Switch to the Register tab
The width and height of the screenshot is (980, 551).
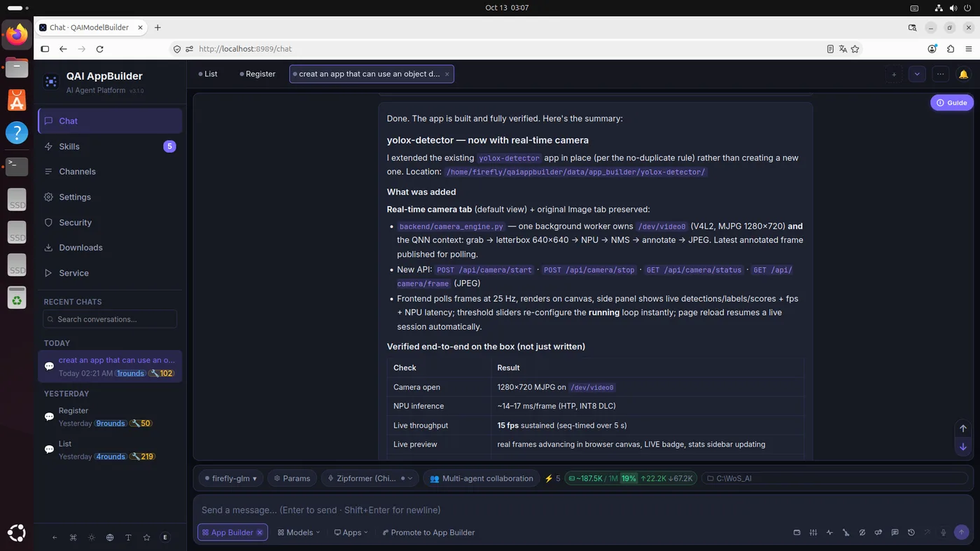pyautogui.click(x=258, y=74)
